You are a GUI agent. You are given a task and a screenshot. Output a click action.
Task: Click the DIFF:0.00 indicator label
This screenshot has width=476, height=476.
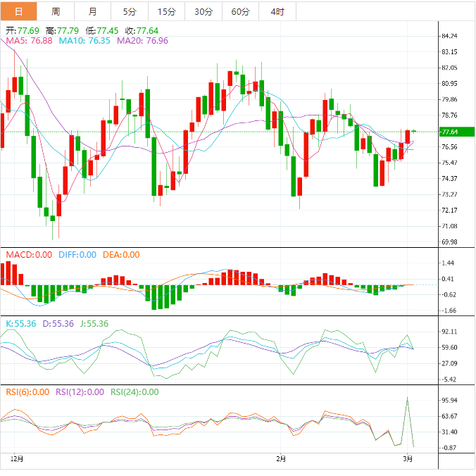tap(77, 255)
